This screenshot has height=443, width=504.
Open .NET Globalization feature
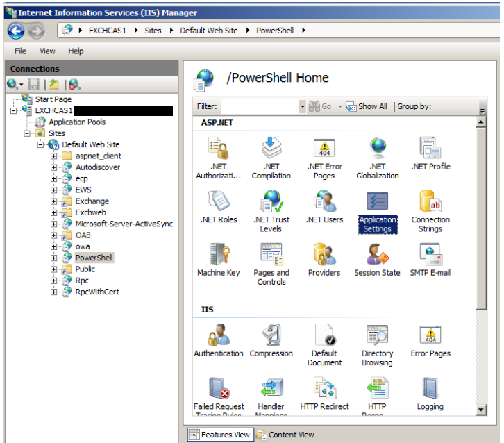click(378, 158)
